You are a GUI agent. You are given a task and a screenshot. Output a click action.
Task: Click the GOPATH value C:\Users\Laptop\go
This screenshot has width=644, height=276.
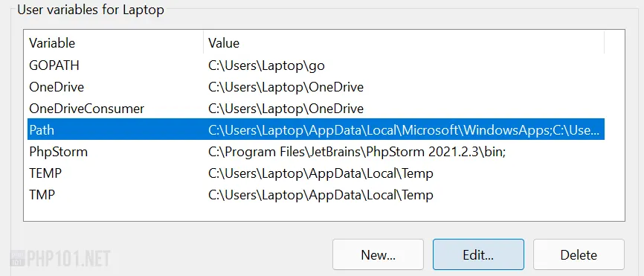click(266, 65)
